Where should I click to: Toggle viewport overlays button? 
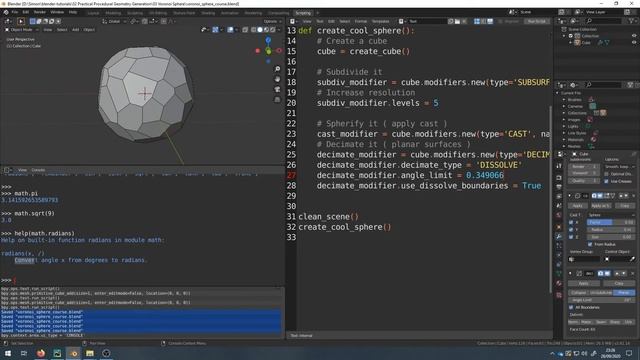point(230,30)
